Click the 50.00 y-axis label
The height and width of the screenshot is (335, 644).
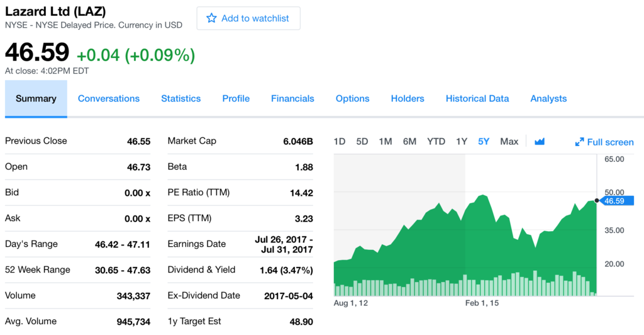(x=614, y=192)
